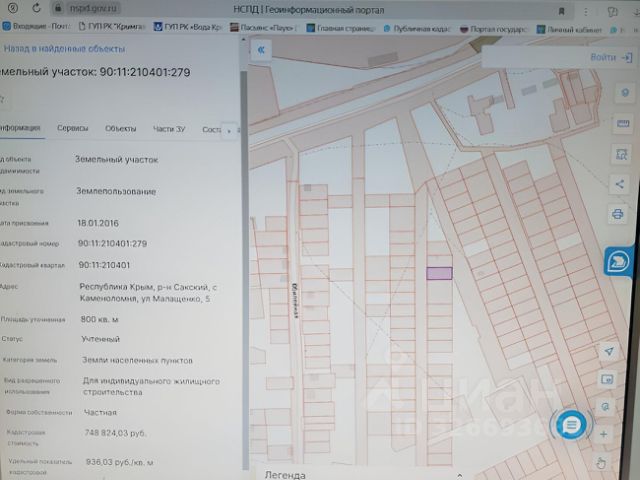Click the padlock icon in the address bar
This screenshot has height=480, width=640.
[58, 8]
